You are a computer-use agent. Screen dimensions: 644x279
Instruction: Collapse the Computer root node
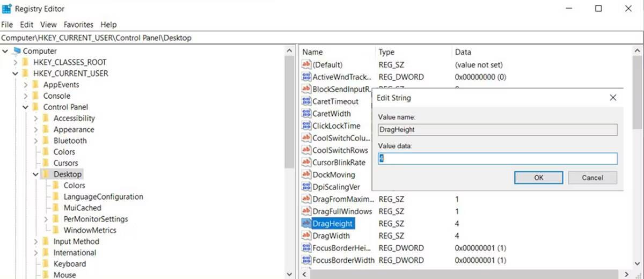tap(5, 51)
